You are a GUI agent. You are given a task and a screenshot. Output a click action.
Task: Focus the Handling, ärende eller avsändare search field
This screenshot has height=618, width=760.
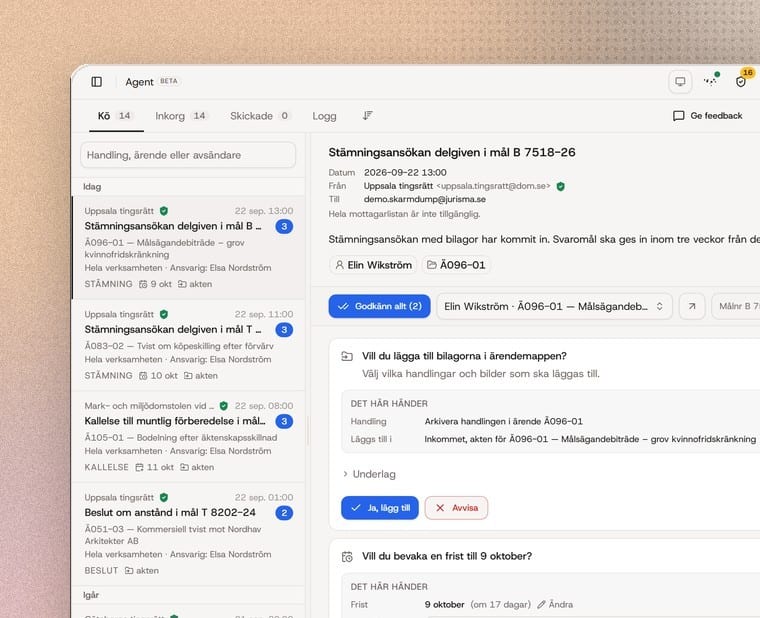(x=188, y=155)
